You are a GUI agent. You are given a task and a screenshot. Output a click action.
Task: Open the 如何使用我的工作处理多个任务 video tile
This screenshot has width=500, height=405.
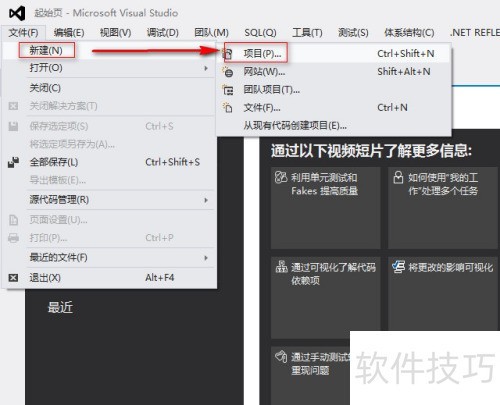(x=444, y=208)
